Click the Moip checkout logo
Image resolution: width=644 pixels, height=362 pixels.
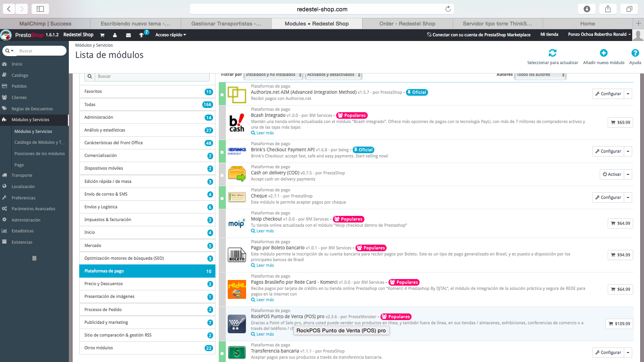(237, 223)
